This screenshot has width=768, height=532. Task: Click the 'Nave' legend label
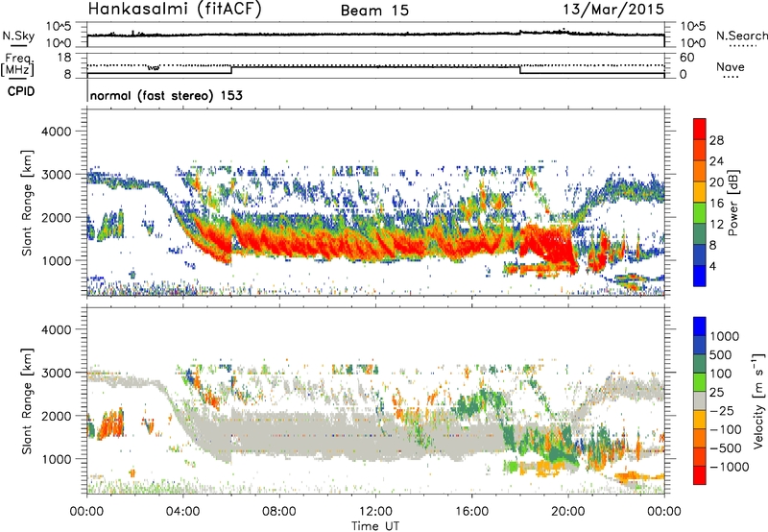tap(730, 66)
